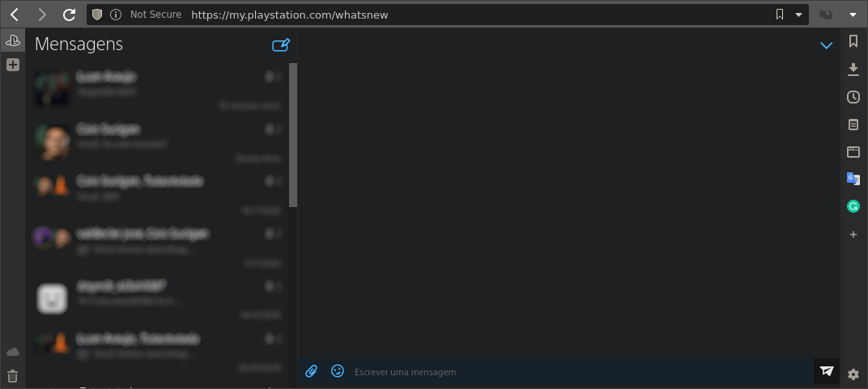Screen dimensions: 868x389
Task: Add a panel with the right sidebar plus
Action: 853,235
